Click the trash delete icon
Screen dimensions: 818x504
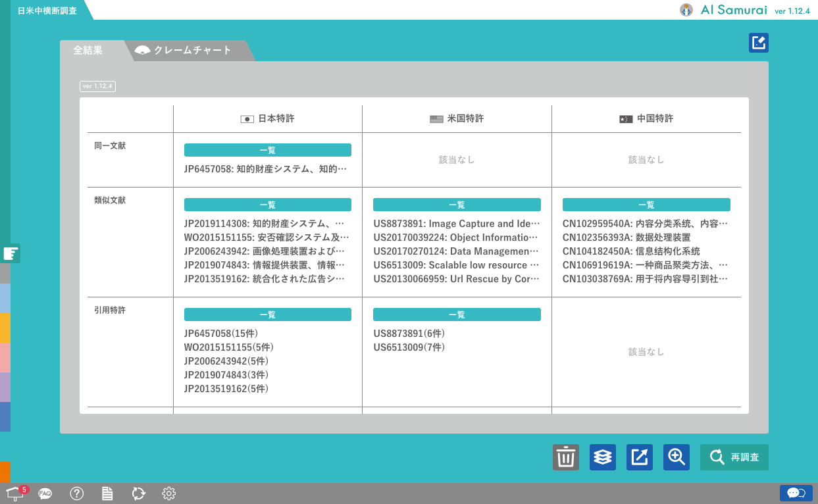coord(566,457)
